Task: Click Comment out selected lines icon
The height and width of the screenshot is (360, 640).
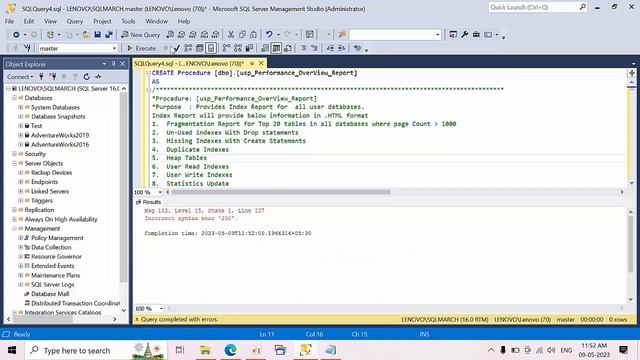Action: 303,48
